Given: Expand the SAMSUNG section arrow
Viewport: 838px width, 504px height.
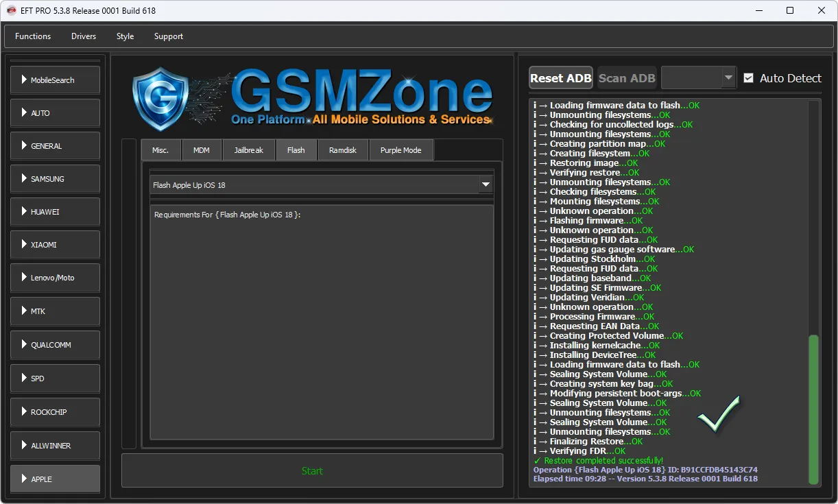Looking at the screenshot, I should (x=24, y=178).
